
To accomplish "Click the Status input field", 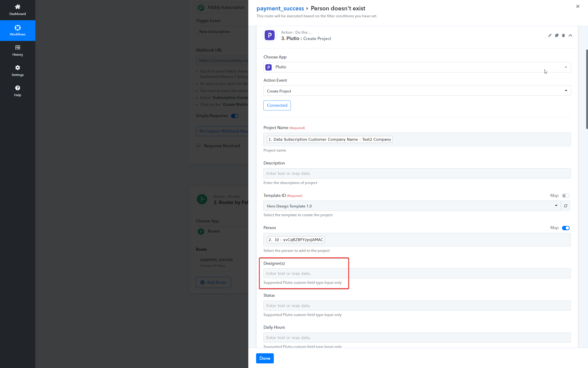I will coord(417,306).
